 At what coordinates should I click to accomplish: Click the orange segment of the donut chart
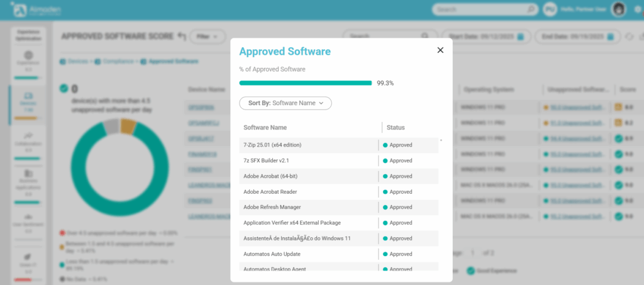coord(128,126)
